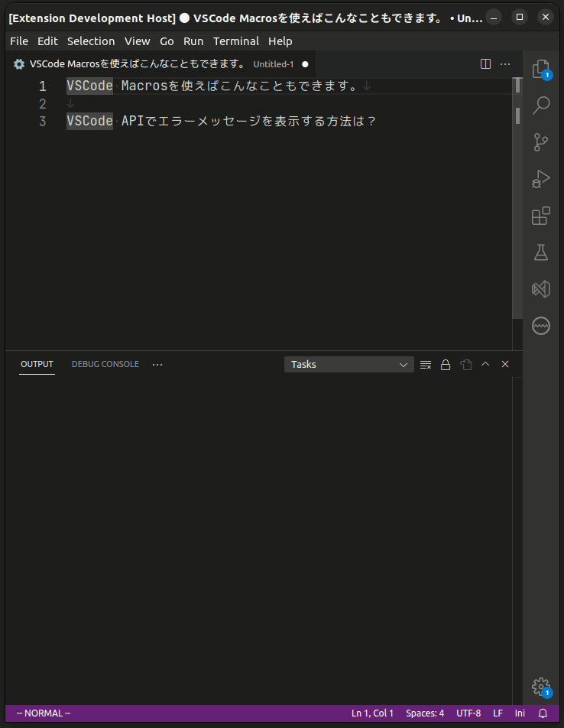The height and width of the screenshot is (728, 564).
Task: Switch to the OUTPUT tab
Action: pyautogui.click(x=37, y=365)
